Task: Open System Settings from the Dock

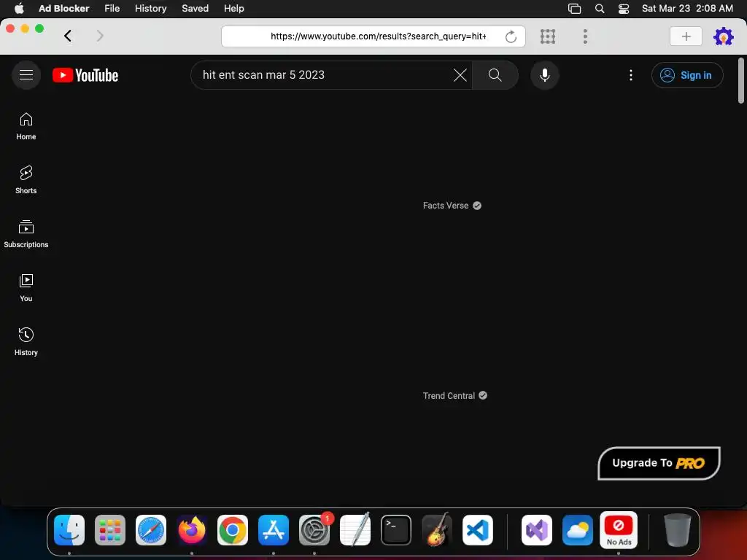Action: 314,530
